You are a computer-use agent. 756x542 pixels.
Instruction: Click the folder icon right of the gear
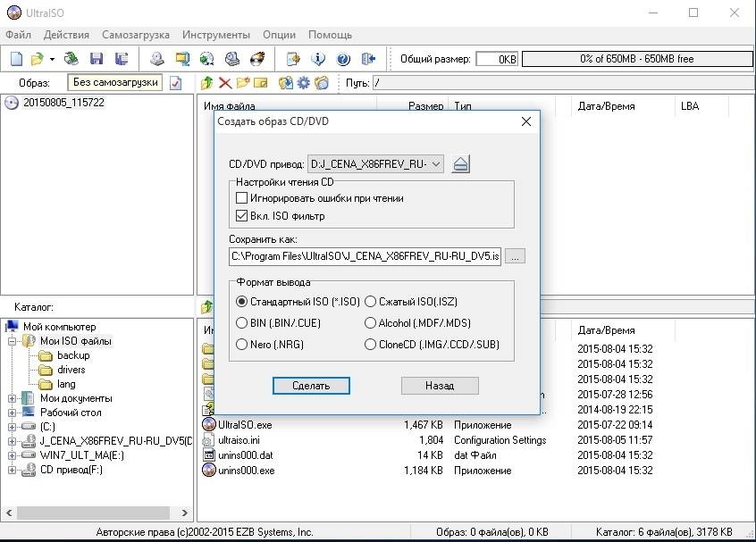point(321,83)
